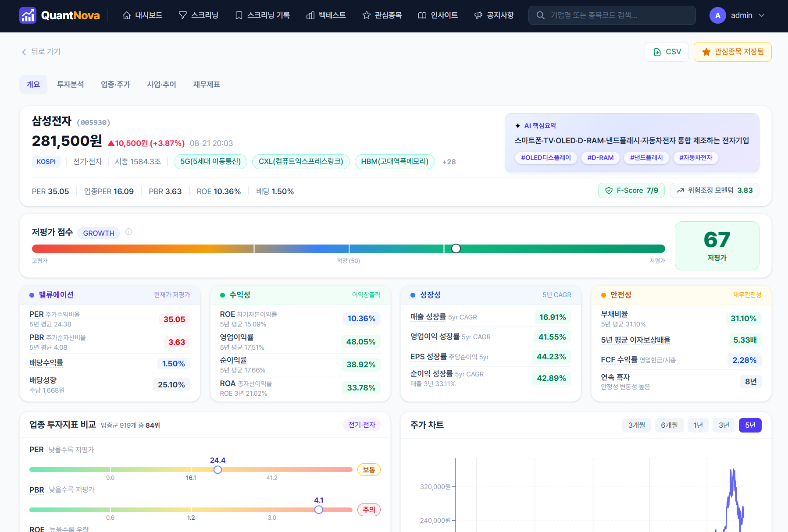Select the 개요 tab
This screenshot has width=788, height=532.
[33, 85]
